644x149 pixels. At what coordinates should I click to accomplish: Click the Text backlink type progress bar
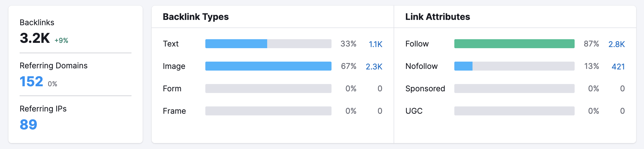click(268, 44)
